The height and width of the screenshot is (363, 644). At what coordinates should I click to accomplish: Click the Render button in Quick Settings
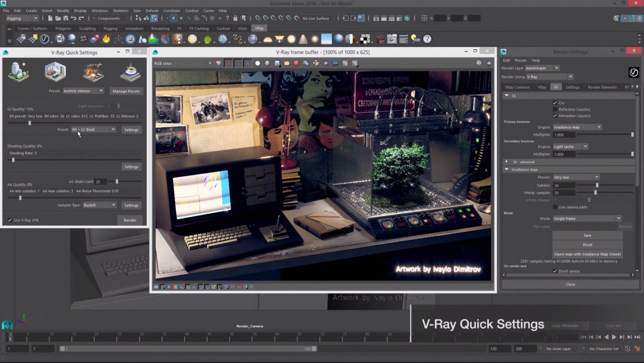(x=130, y=220)
